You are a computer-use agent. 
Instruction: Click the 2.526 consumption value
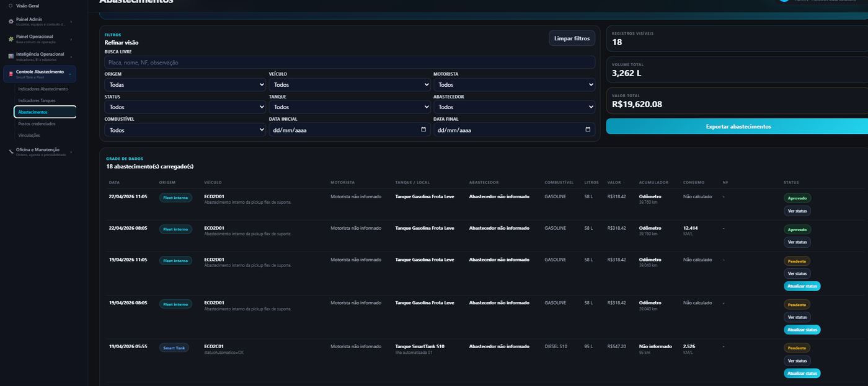[689, 346]
